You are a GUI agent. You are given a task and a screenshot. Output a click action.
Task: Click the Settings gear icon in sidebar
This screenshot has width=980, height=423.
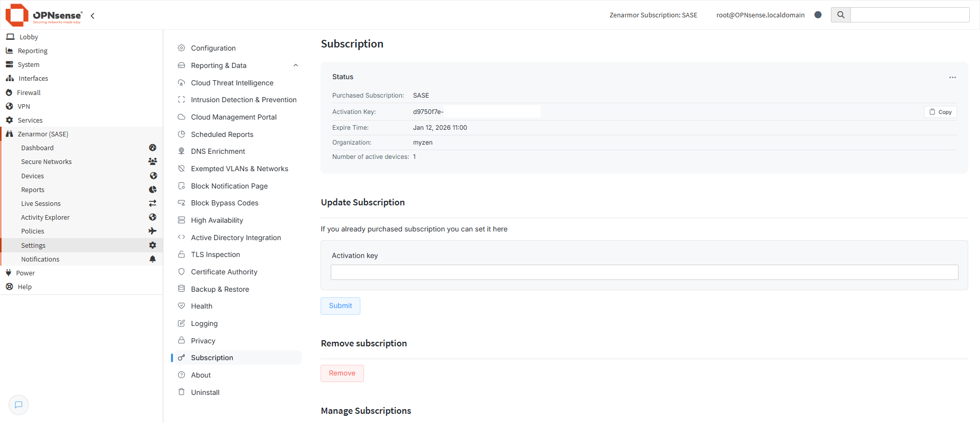(x=153, y=245)
